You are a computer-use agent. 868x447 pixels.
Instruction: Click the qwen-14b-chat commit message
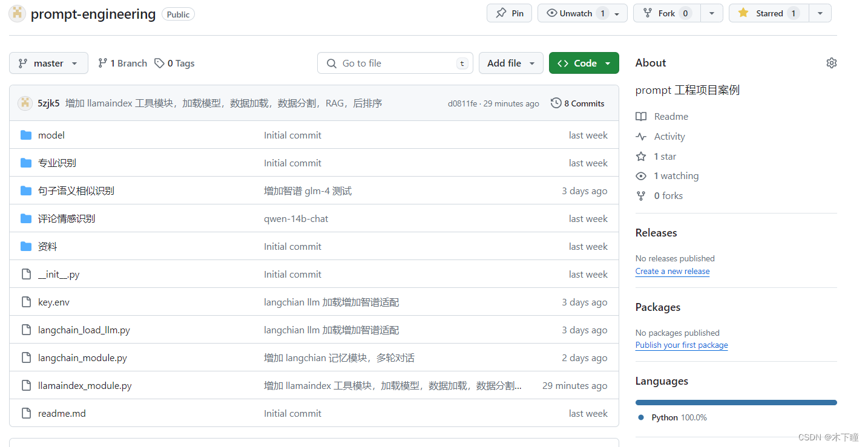point(296,218)
